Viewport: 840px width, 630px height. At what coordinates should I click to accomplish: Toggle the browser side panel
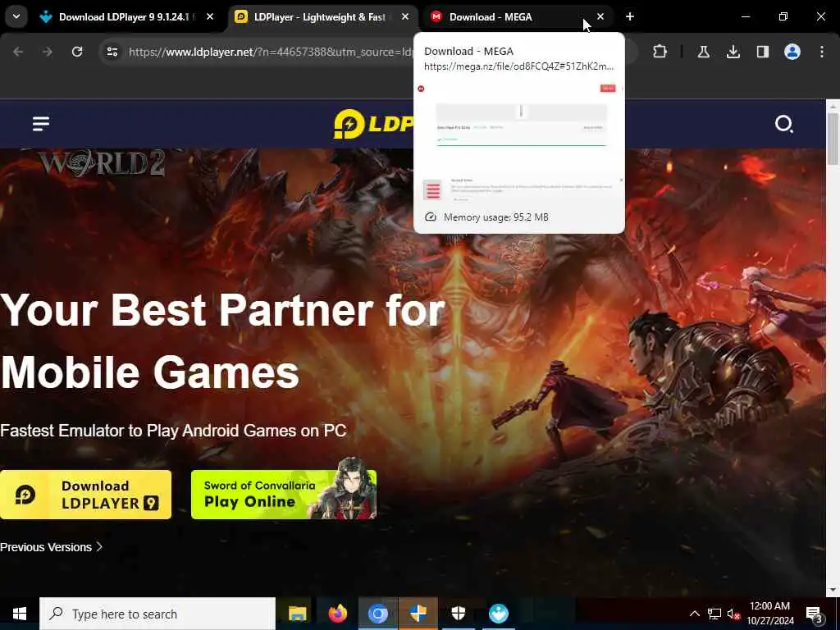point(762,52)
